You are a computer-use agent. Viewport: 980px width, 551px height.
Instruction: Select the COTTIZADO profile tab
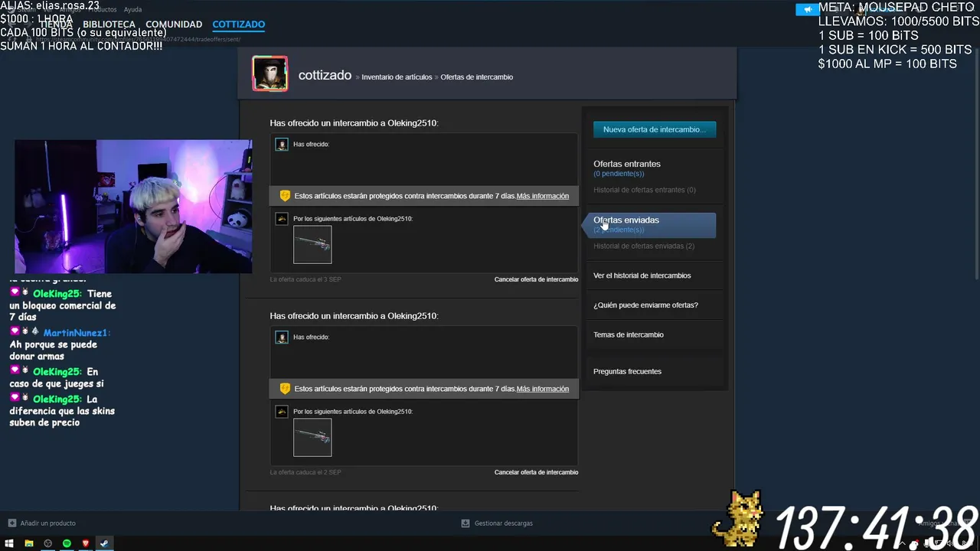pos(239,24)
